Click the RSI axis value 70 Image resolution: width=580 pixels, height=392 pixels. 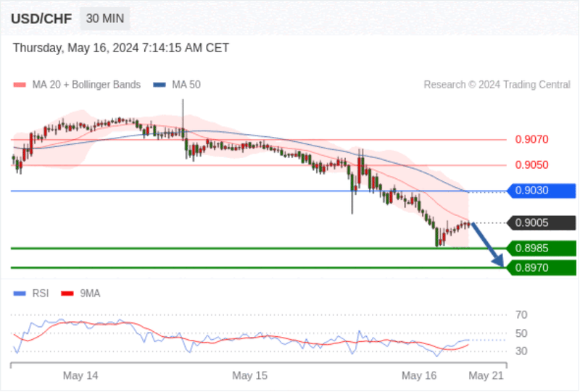[x=521, y=315]
